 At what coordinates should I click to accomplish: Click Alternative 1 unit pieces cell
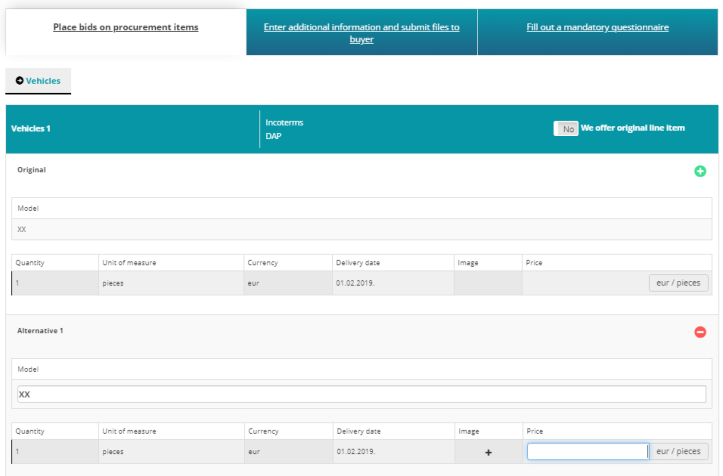click(x=172, y=452)
